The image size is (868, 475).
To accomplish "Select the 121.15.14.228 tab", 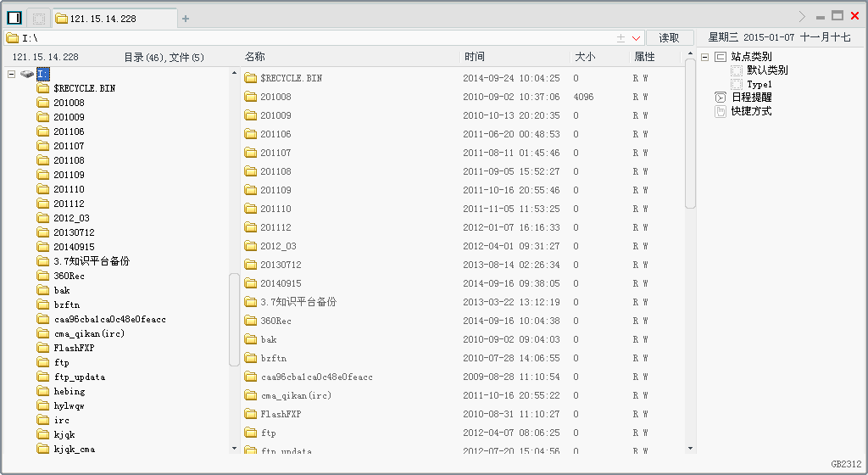I will coord(115,19).
